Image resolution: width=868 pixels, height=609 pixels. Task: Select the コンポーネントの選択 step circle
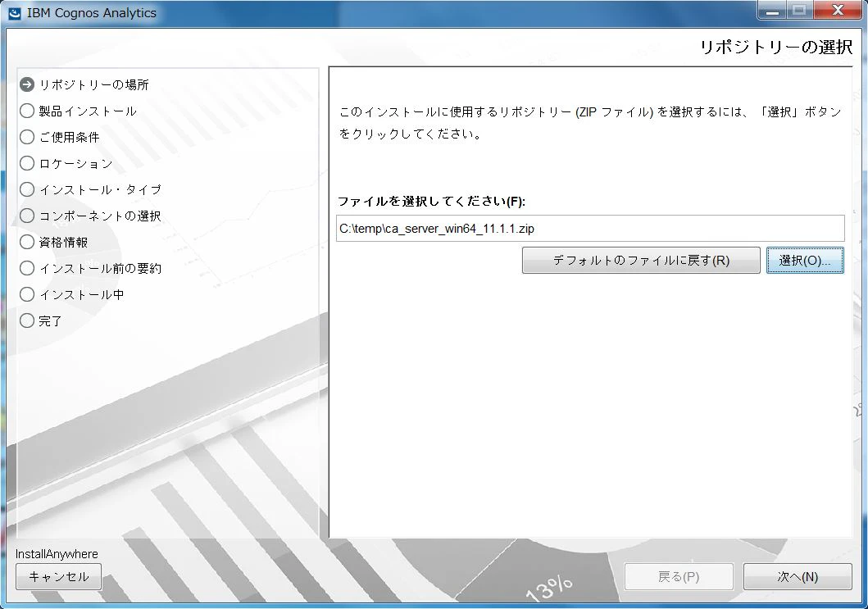pyautogui.click(x=27, y=216)
